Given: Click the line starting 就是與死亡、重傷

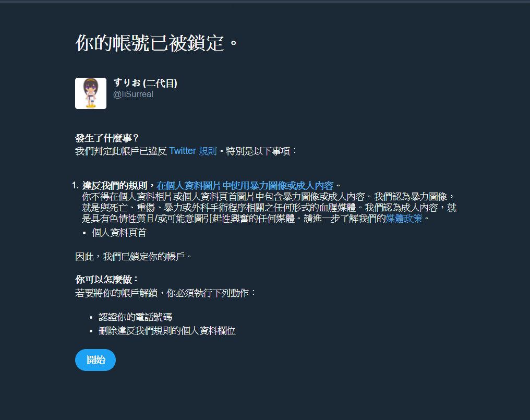Looking at the screenshot, I should 269,208.
